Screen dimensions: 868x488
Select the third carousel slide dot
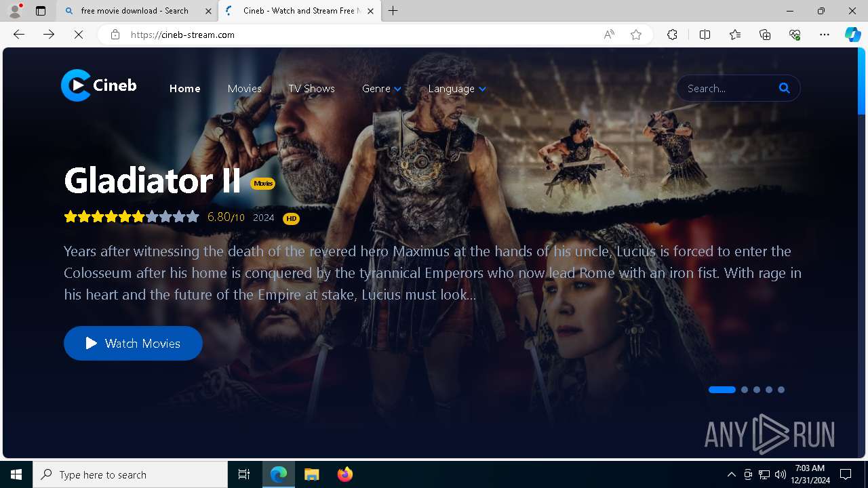[x=757, y=390]
